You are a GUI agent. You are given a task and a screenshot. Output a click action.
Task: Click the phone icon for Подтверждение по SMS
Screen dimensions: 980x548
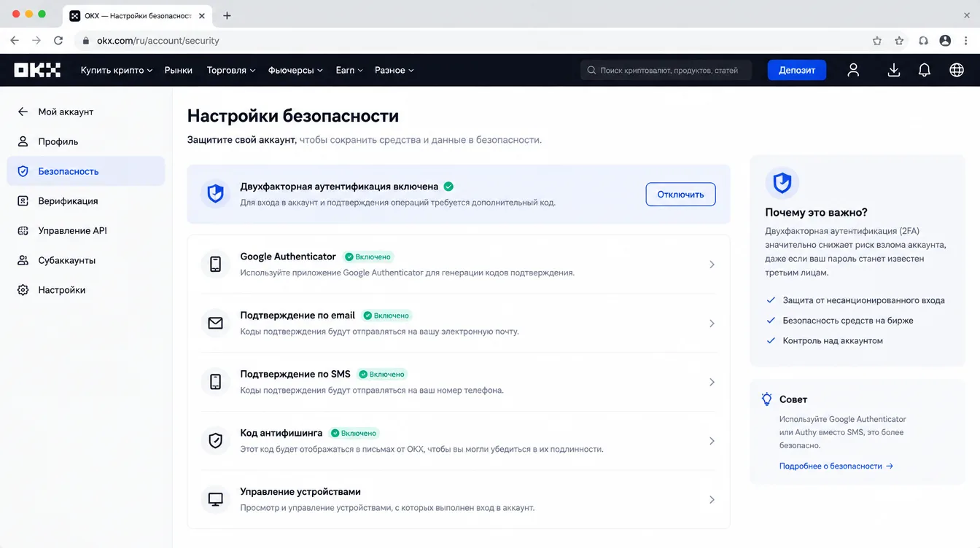216,382
